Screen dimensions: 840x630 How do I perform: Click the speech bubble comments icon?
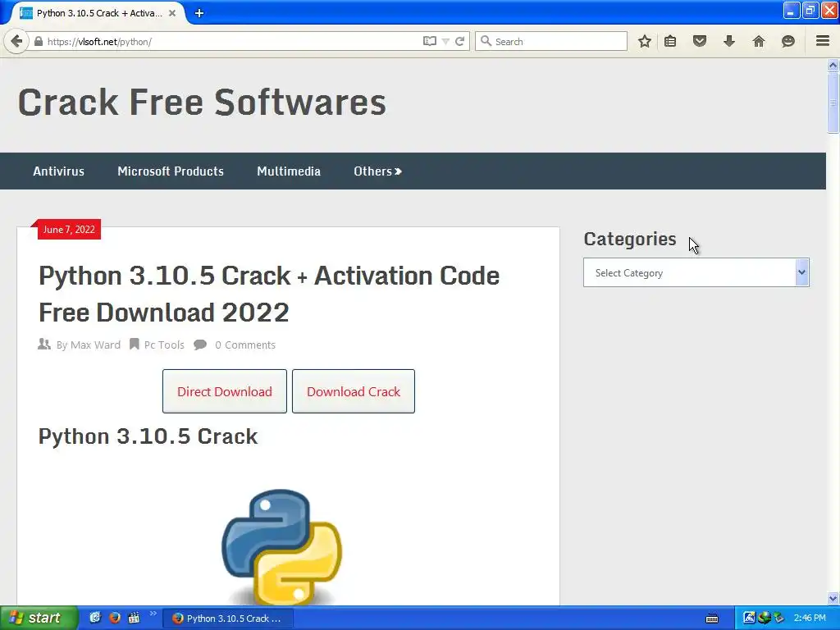click(200, 345)
